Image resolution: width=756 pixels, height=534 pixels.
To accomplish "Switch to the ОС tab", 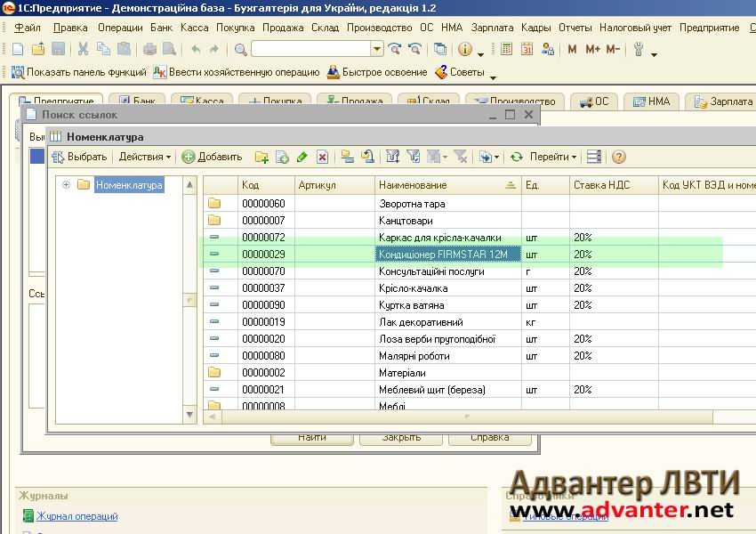I will 594,101.
